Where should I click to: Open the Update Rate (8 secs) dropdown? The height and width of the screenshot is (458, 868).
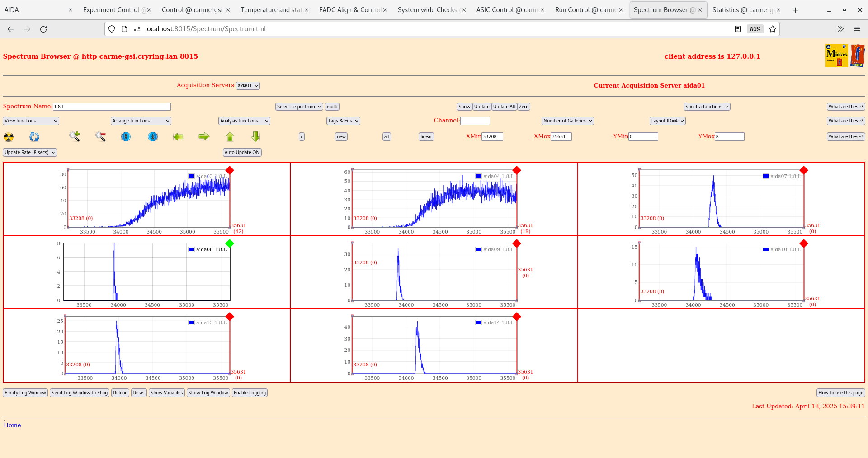click(30, 152)
